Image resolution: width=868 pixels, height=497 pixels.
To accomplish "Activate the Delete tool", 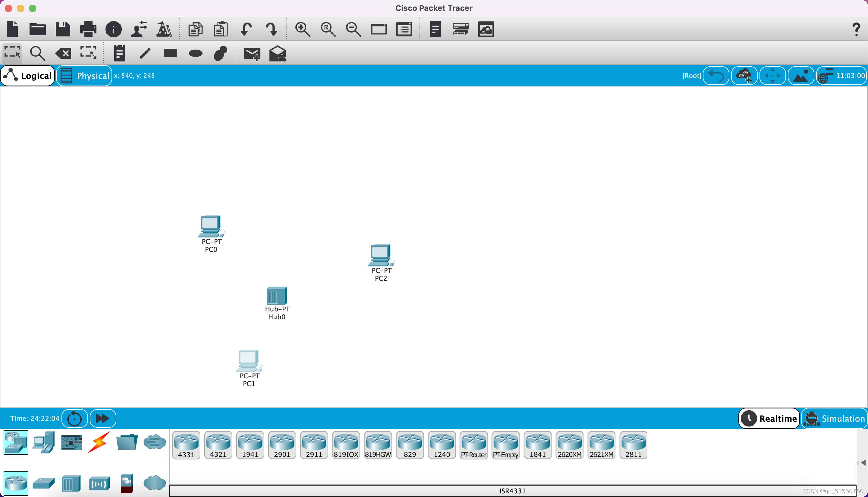I will click(x=63, y=53).
